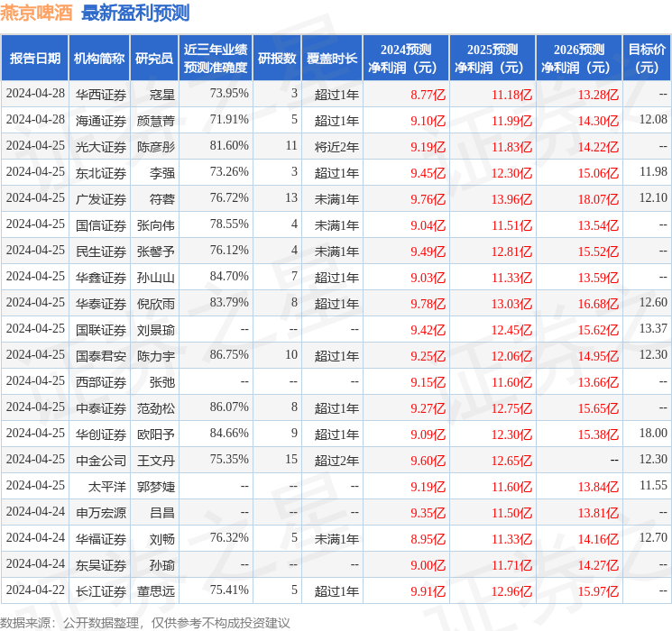Select the 东北证券 row name

click(101, 173)
